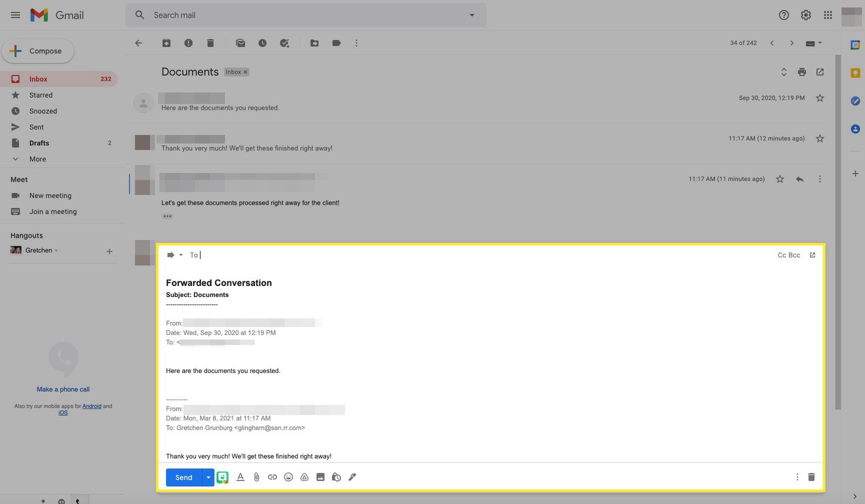Insert a photo
The width and height of the screenshot is (865, 504).
tap(321, 477)
